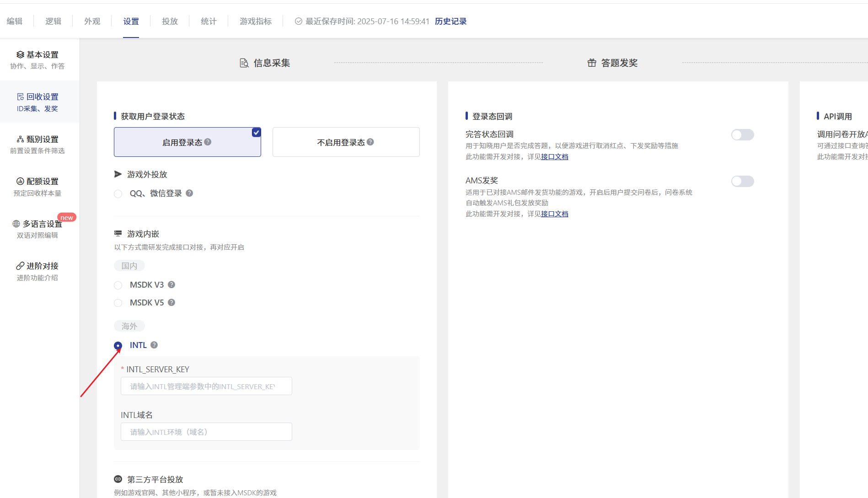
Task: Select the MSDK V3 radio button
Action: [118, 285]
